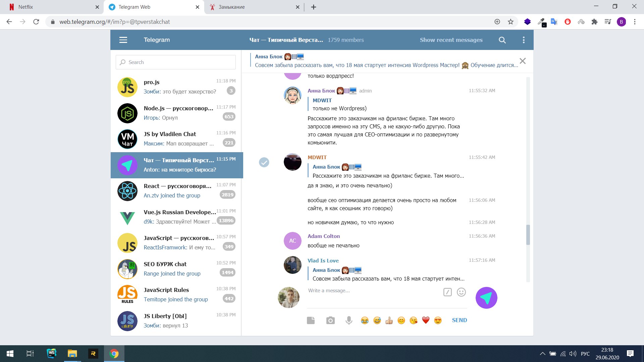This screenshot has width=644, height=362.
Task: Click the install app plus icon
Action: click(x=497, y=22)
